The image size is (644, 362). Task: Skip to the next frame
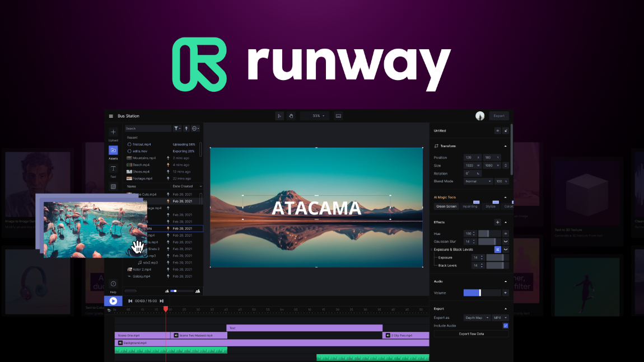coord(162,301)
